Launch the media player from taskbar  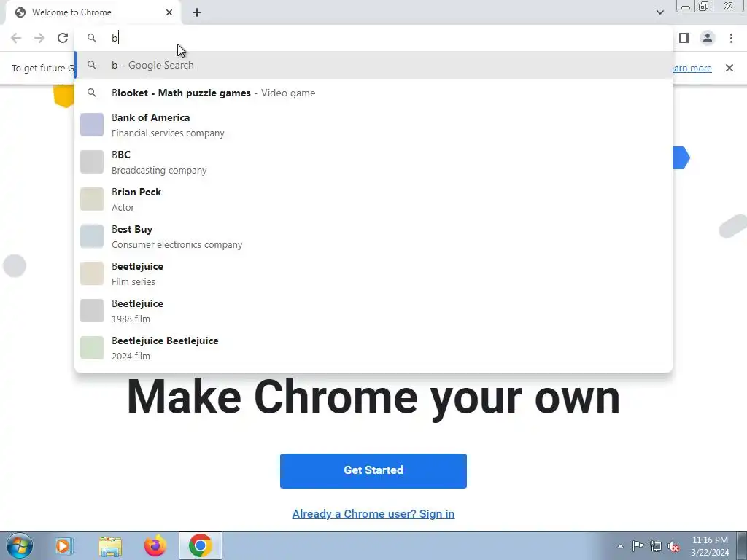pyautogui.click(x=64, y=545)
